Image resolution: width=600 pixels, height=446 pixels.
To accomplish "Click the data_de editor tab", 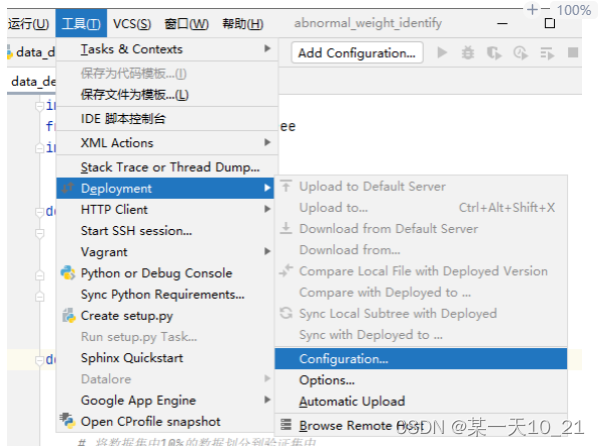I will (x=32, y=81).
